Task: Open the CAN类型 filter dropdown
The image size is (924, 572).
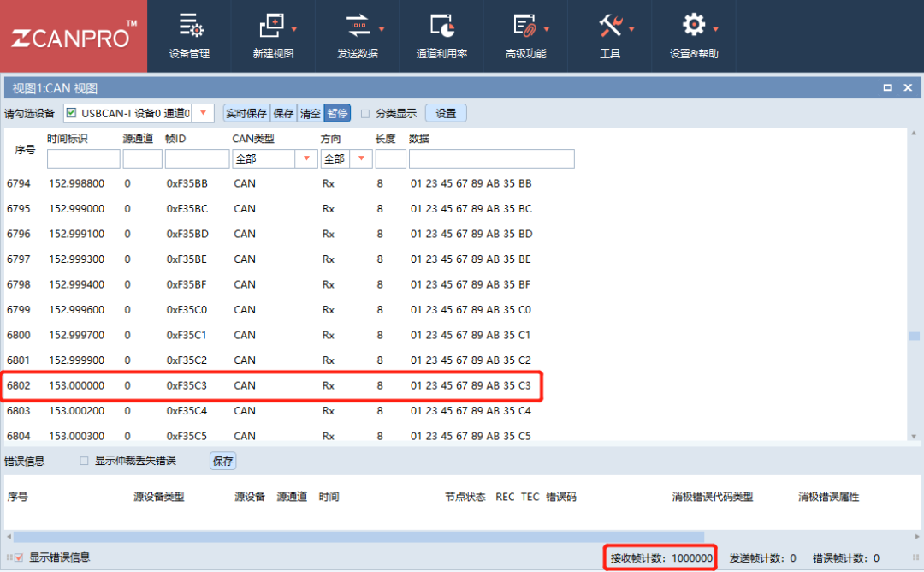Action: click(x=306, y=158)
